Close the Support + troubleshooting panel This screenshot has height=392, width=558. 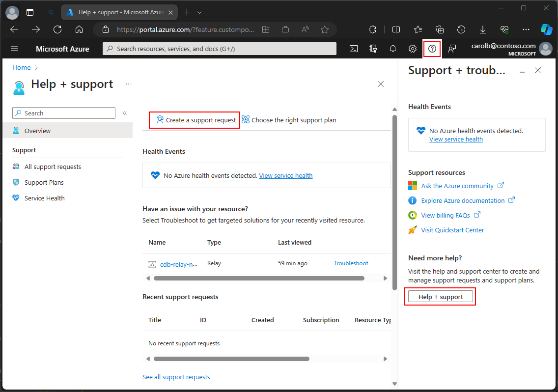538,71
